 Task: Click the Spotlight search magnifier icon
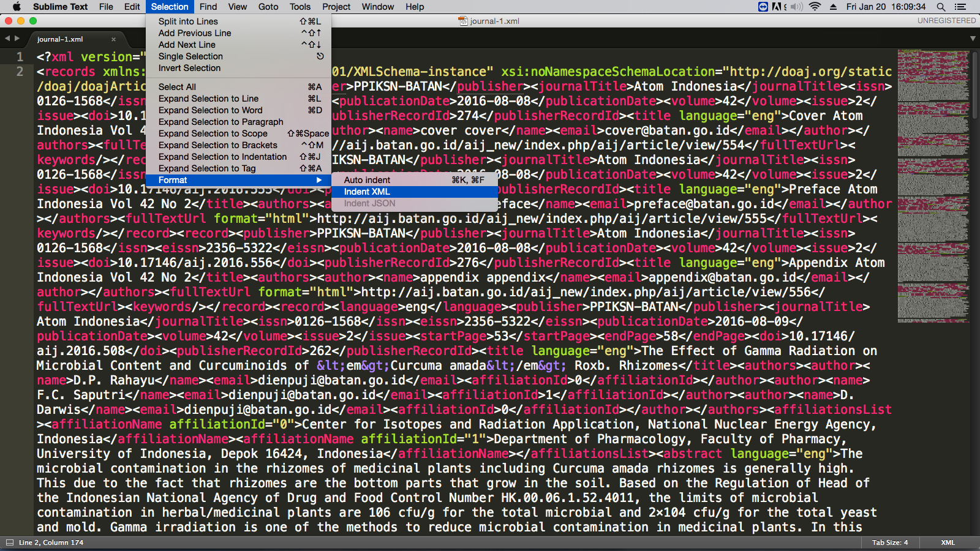pyautogui.click(x=941, y=7)
